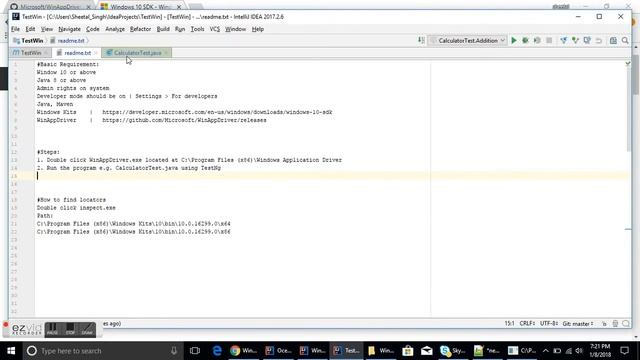Switch to the TestWin editor tab
Image resolution: width=640 pixels, height=360 pixels.
[x=31, y=53]
